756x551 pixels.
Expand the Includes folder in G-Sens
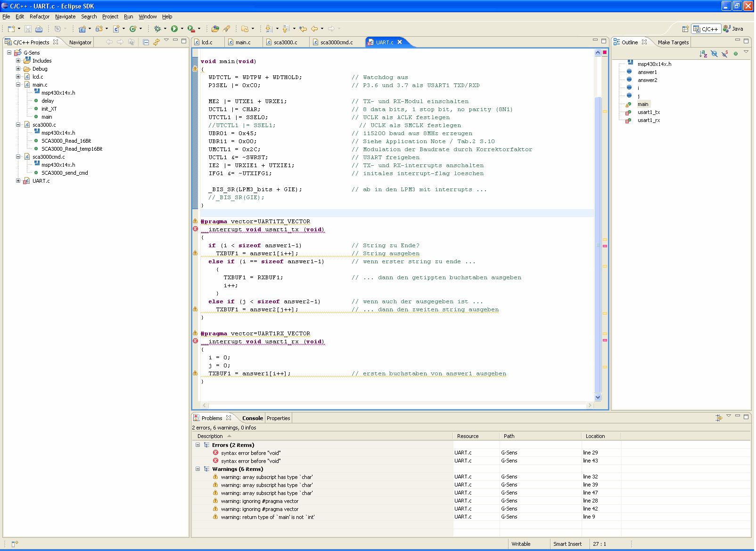click(18, 61)
